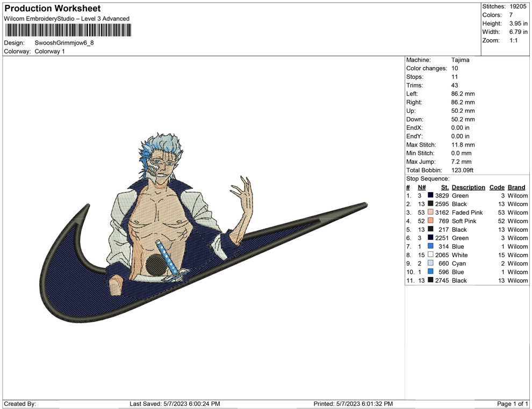Select the Height value 3.95 in
Screen dimensions: 532x409
[x=519, y=24]
